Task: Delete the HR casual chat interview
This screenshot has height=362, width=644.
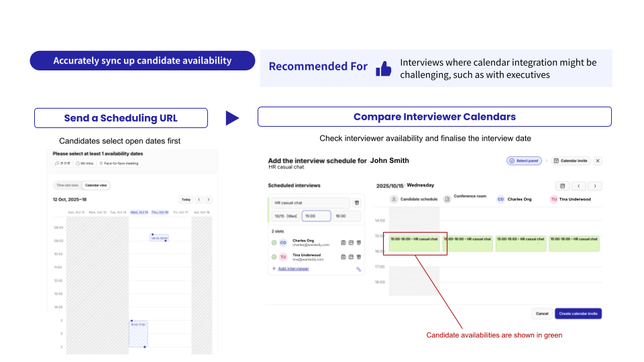Action: coord(357,202)
